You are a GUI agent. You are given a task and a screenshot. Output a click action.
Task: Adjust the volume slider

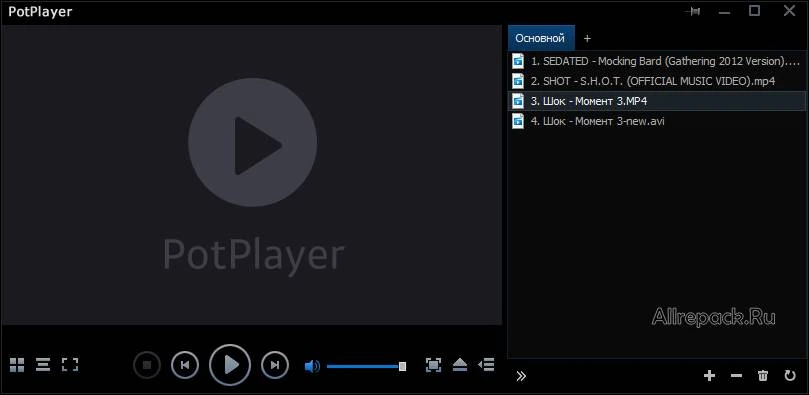click(366, 366)
